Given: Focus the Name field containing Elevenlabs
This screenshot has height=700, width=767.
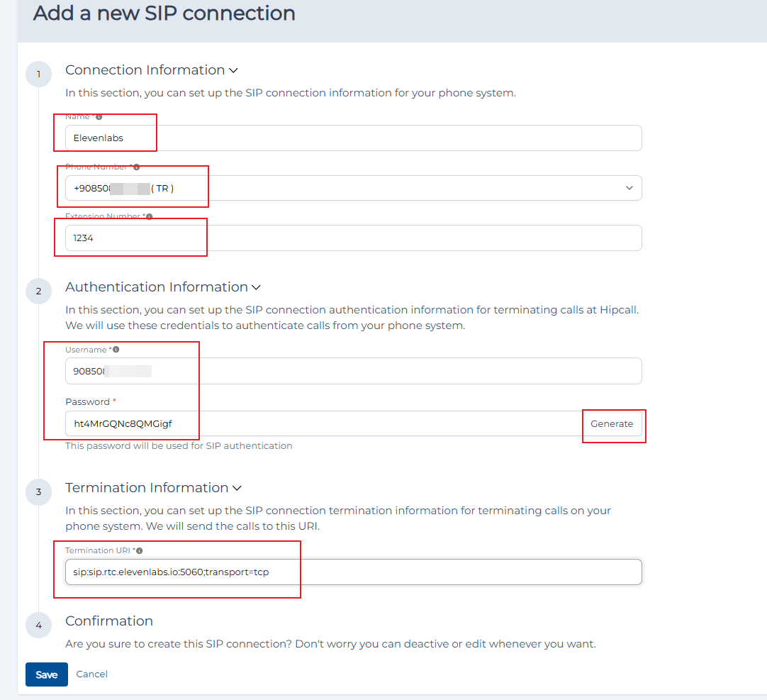Looking at the screenshot, I should [354, 138].
